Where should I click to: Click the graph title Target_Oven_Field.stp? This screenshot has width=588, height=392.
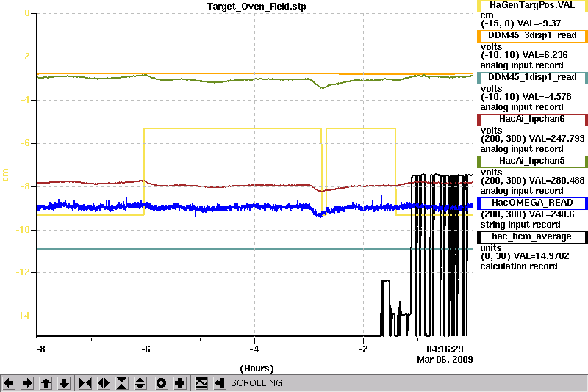click(x=257, y=7)
